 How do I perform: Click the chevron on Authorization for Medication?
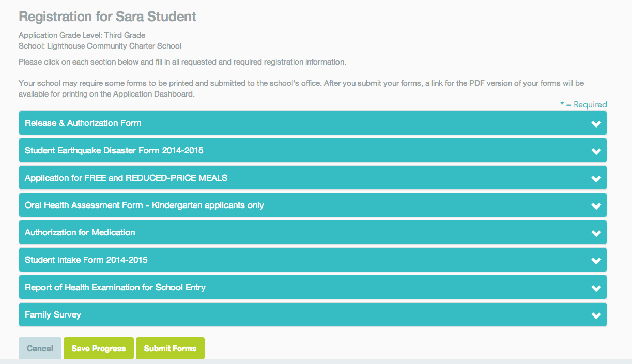click(596, 232)
